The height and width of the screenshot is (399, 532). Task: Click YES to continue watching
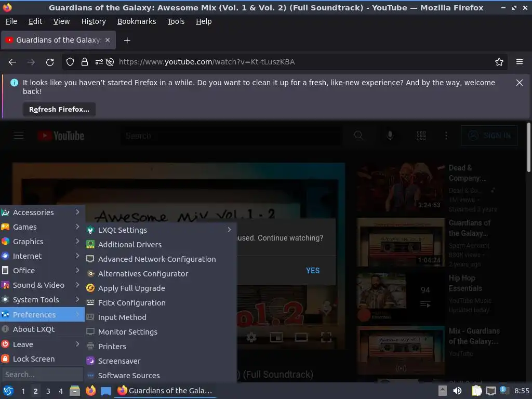tap(312, 271)
